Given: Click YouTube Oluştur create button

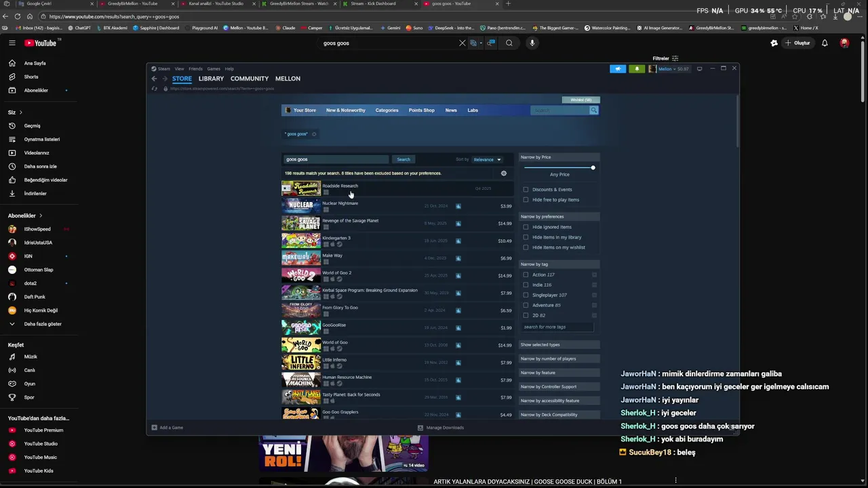Looking at the screenshot, I should click(x=797, y=43).
